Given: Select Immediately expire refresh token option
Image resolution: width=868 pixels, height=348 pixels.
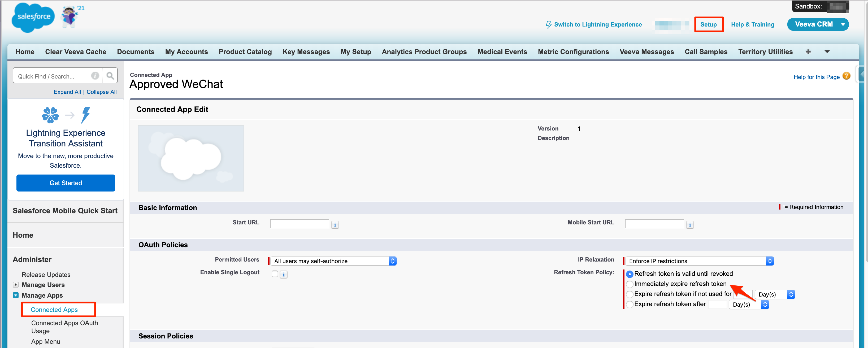Looking at the screenshot, I should coord(629,284).
